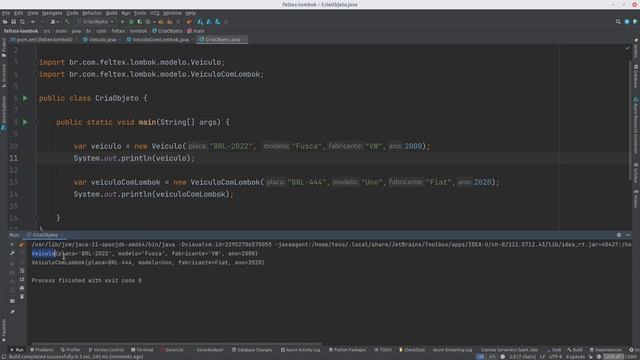This screenshot has width=640, height=360.
Task: Click run gutter arrow beside main method
Action: (25, 122)
